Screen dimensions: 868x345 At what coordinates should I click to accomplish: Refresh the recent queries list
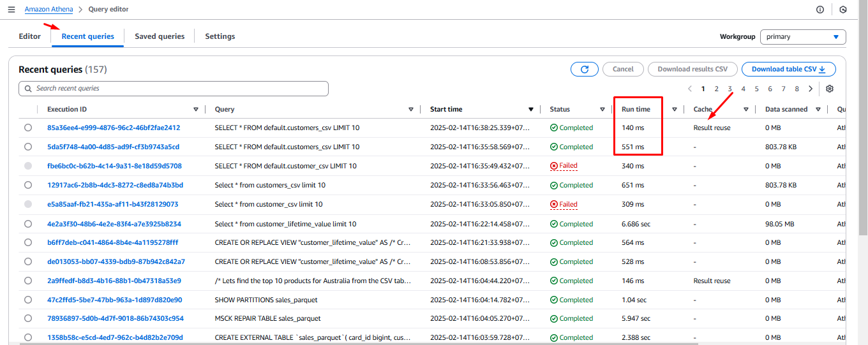pyautogui.click(x=584, y=69)
